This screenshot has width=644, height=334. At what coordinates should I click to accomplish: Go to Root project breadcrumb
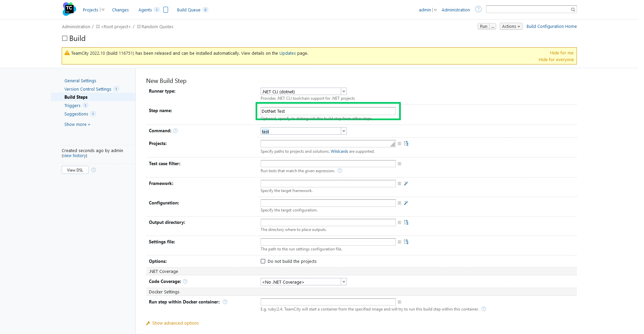[x=116, y=27]
